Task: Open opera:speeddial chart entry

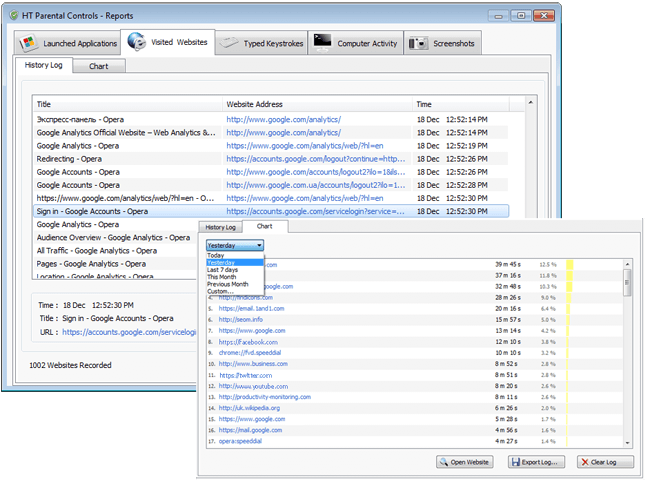Action: [240, 441]
